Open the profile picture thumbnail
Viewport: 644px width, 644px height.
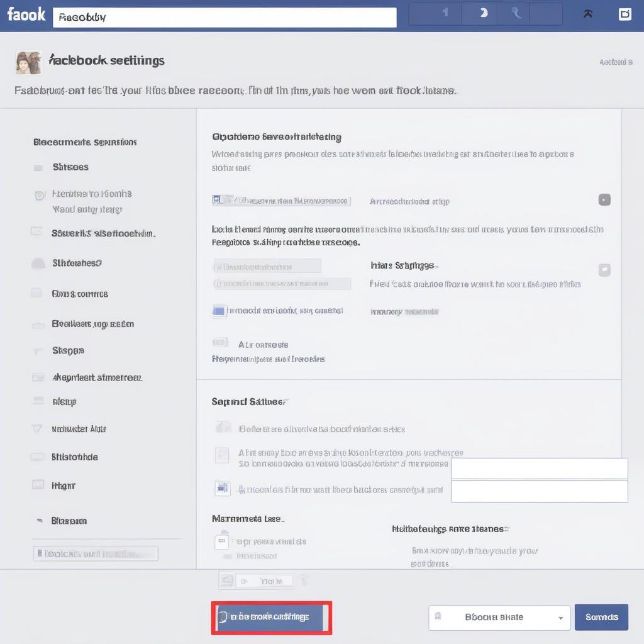pos(29,62)
